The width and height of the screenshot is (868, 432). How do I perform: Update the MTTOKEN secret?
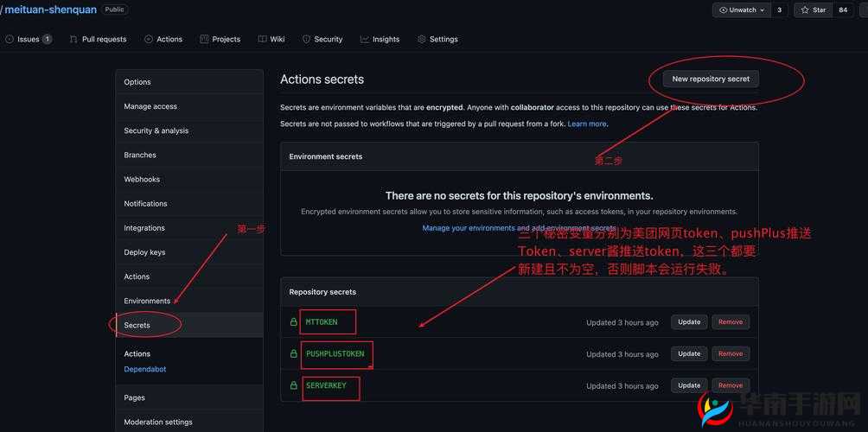tap(689, 322)
